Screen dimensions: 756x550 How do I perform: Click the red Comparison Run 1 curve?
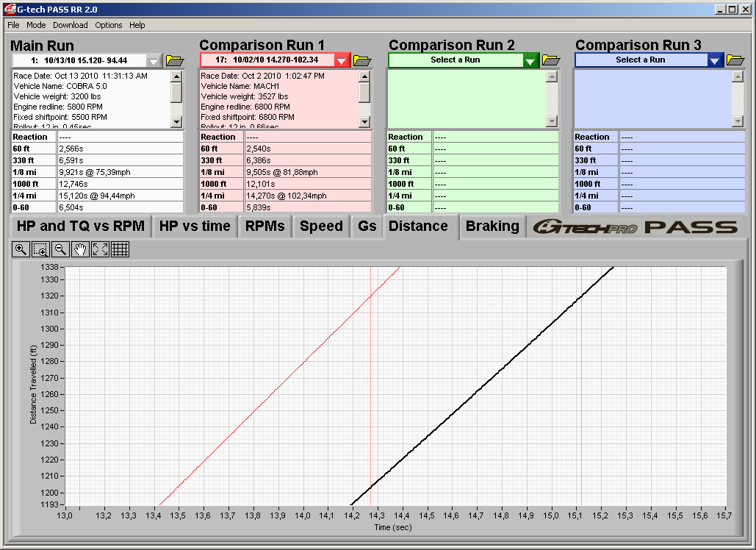pos(278,386)
